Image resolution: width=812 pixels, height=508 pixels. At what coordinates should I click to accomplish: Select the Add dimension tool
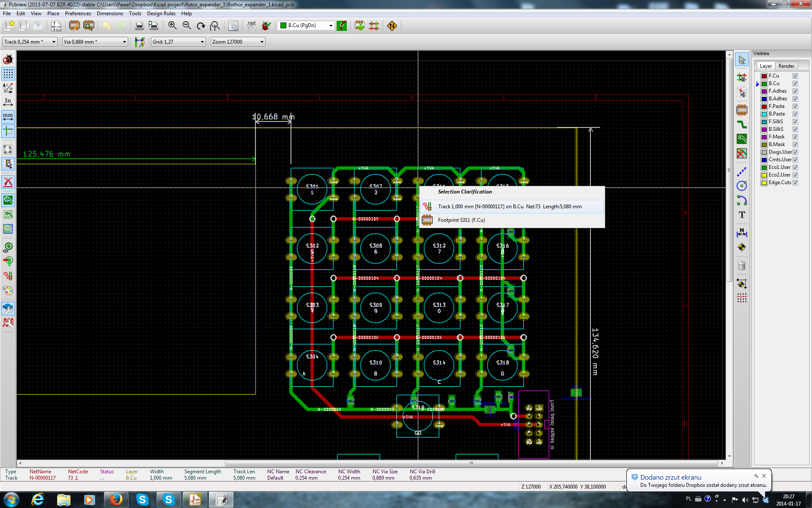(742, 232)
